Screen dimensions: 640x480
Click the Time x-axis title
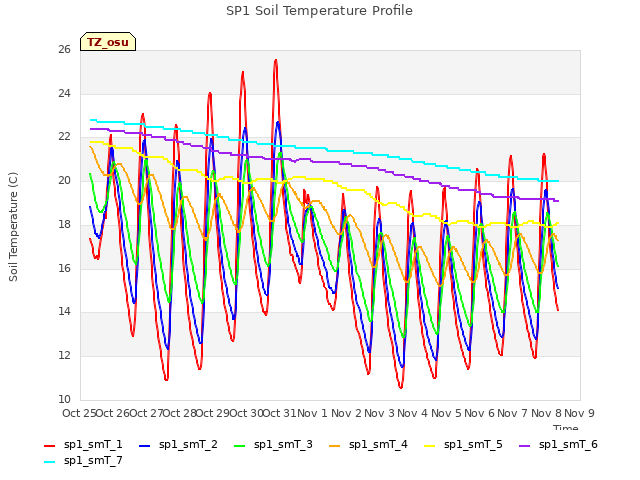point(566,427)
